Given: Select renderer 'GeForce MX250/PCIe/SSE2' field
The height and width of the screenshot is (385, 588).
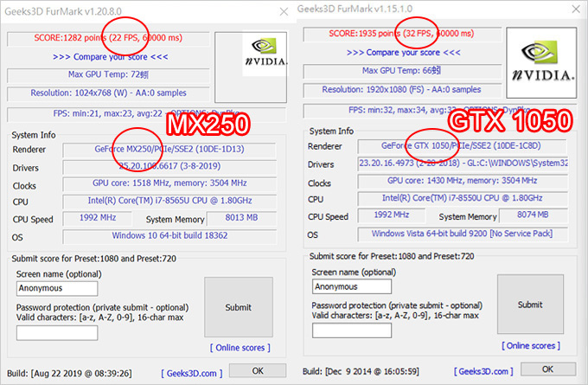Looking at the screenshot, I should 169,150.
